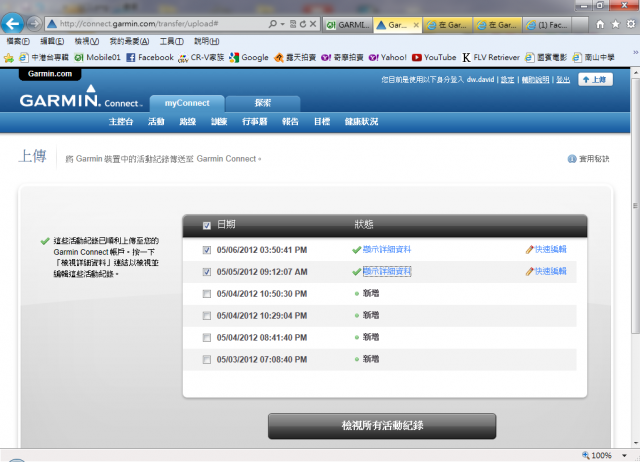Open 行事曆 in the navigation bar
Screen dimensions: 640x462
[255, 122]
